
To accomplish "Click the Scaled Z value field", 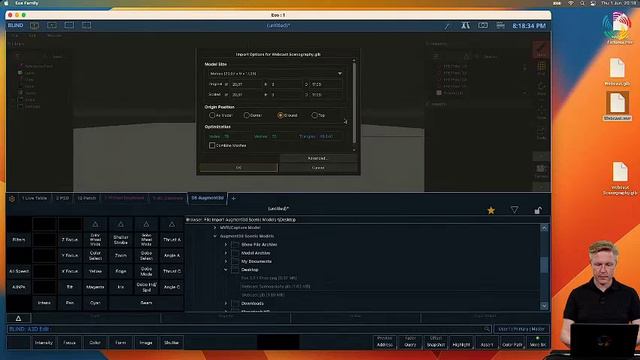I will pos(326,94).
